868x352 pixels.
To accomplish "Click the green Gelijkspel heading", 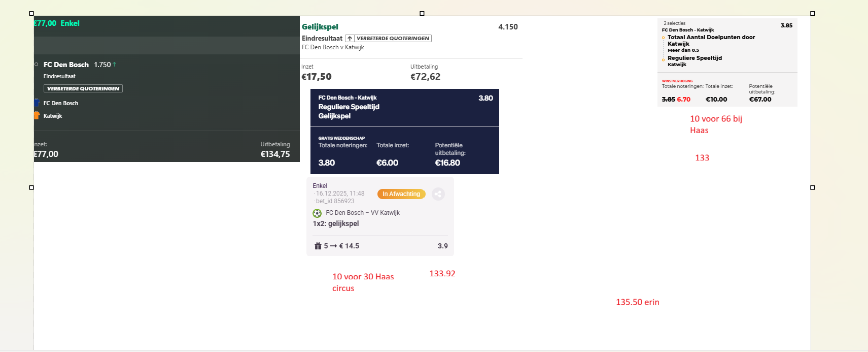I will point(320,27).
